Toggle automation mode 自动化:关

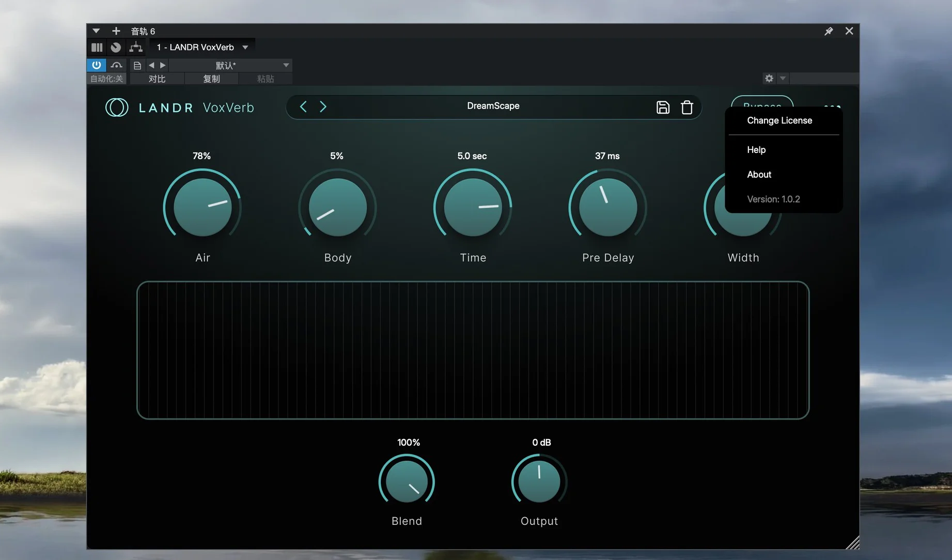coord(106,79)
